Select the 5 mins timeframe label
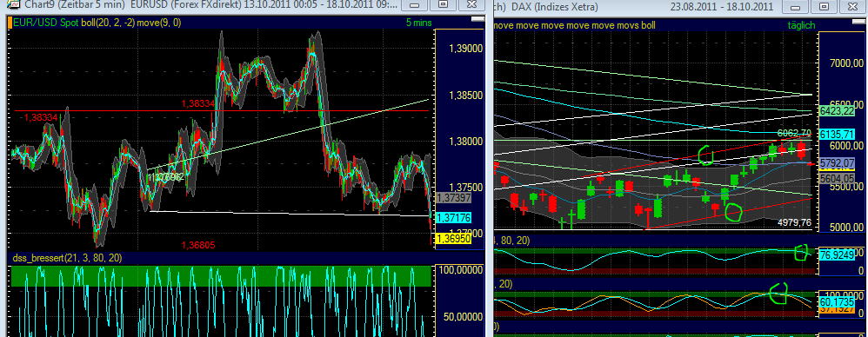The height and width of the screenshot is (337, 868). coord(418,23)
